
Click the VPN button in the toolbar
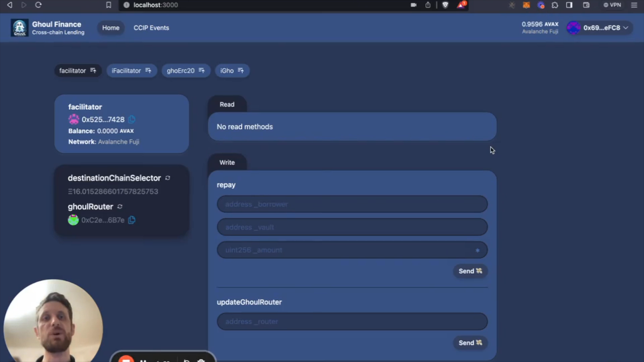[x=612, y=5]
